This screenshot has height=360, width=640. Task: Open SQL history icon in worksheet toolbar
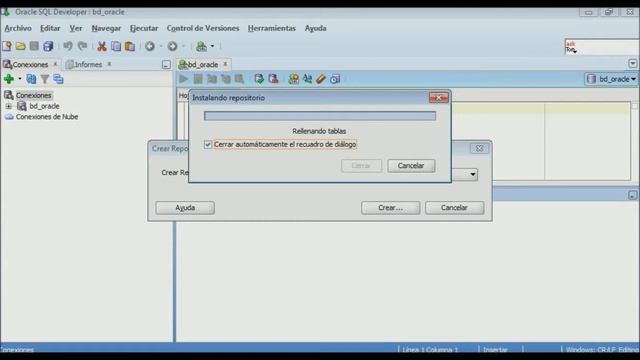pos(335,79)
